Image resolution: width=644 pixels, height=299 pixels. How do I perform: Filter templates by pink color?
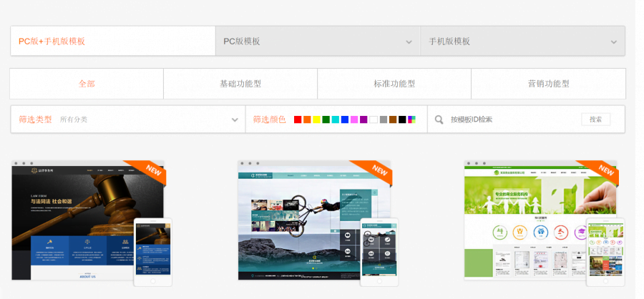pos(354,119)
